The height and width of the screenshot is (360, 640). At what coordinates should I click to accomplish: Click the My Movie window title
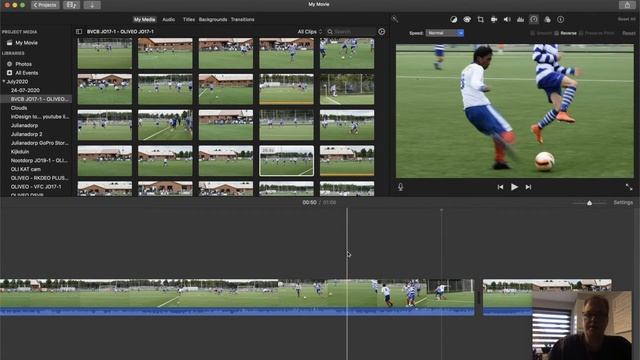click(319, 4)
